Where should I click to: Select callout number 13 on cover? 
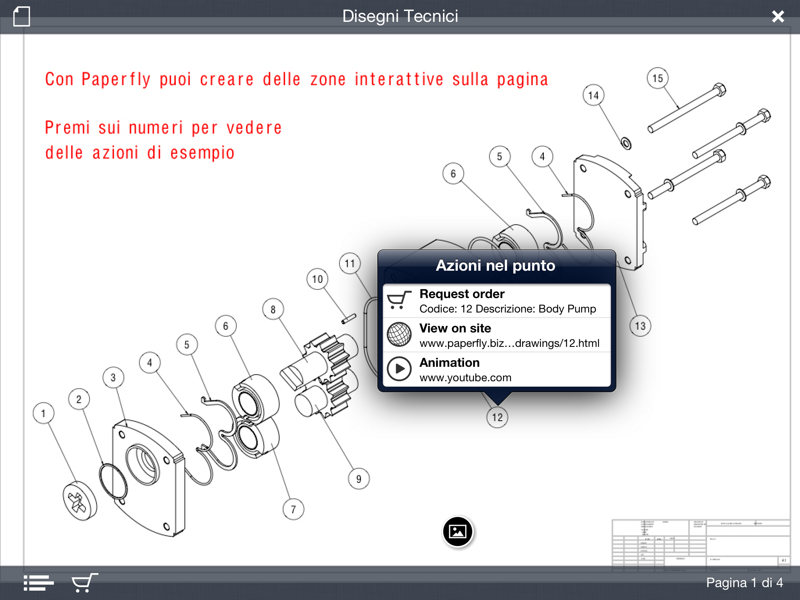[x=640, y=326]
